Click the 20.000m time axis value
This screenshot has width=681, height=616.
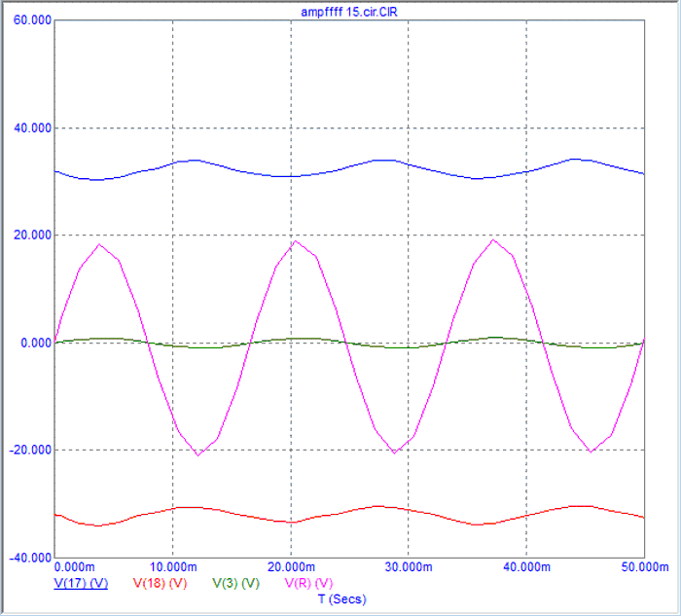292,567
